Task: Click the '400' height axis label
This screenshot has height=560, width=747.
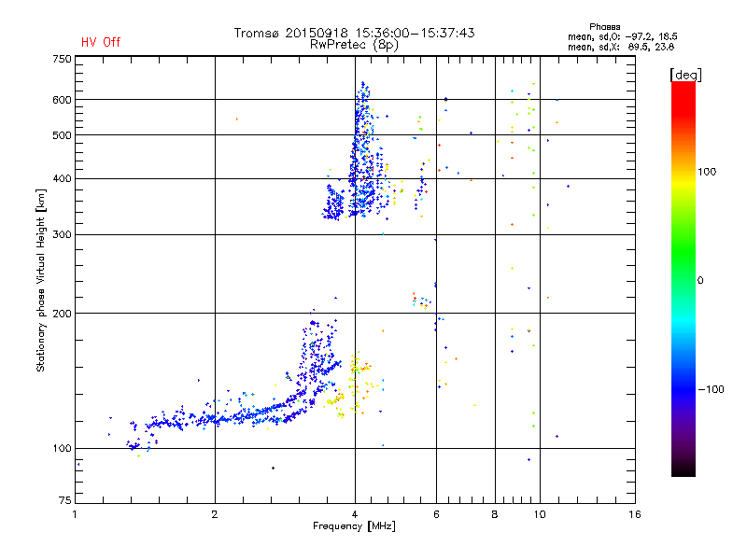Action: [x=62, y=179]
